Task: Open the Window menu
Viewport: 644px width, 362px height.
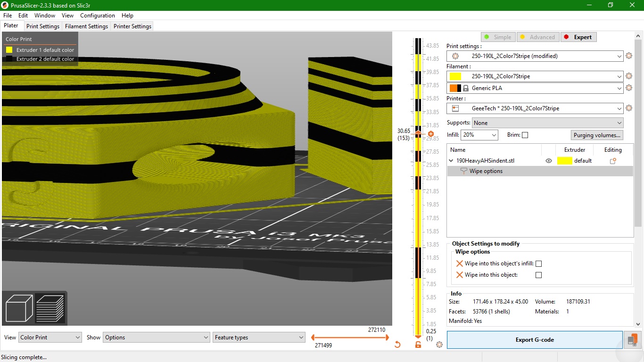Action: tap(45, 16)
